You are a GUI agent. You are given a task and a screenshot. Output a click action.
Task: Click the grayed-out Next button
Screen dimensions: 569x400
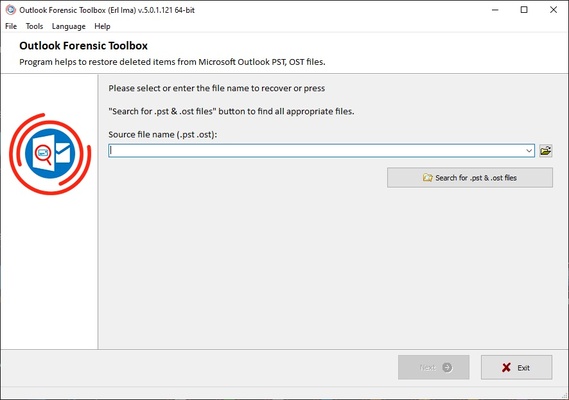(x=434, y=367)
